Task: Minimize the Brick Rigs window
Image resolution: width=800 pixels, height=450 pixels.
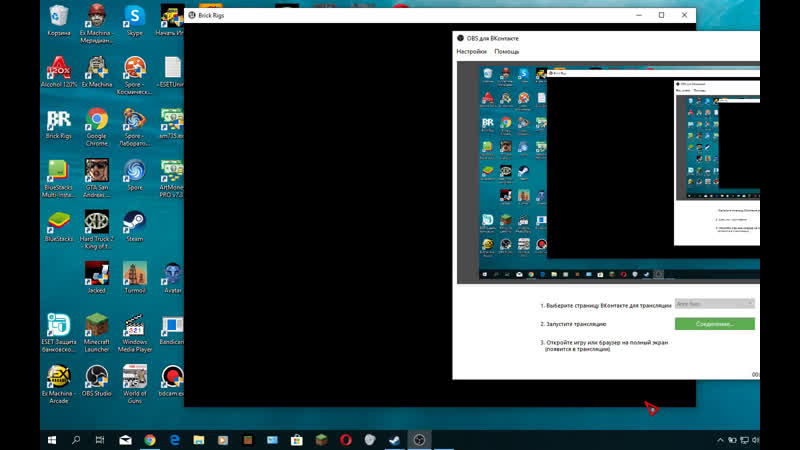Action: pyautogui.click(x=639, y=15)
